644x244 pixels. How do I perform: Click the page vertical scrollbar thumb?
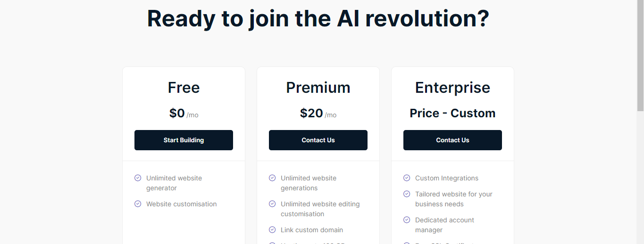640,56
